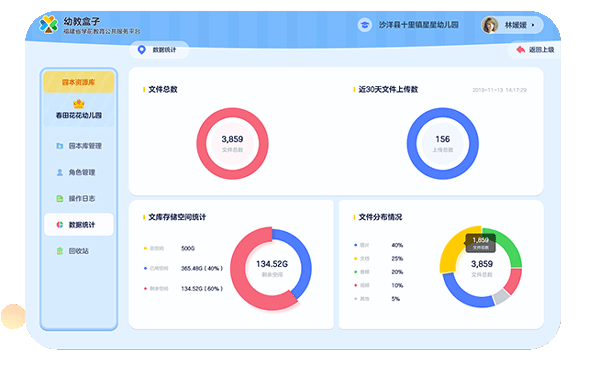This screenshot has height=387, width=600.
Task: Click the 幼教盒子 title text
Action: [82, 21]
